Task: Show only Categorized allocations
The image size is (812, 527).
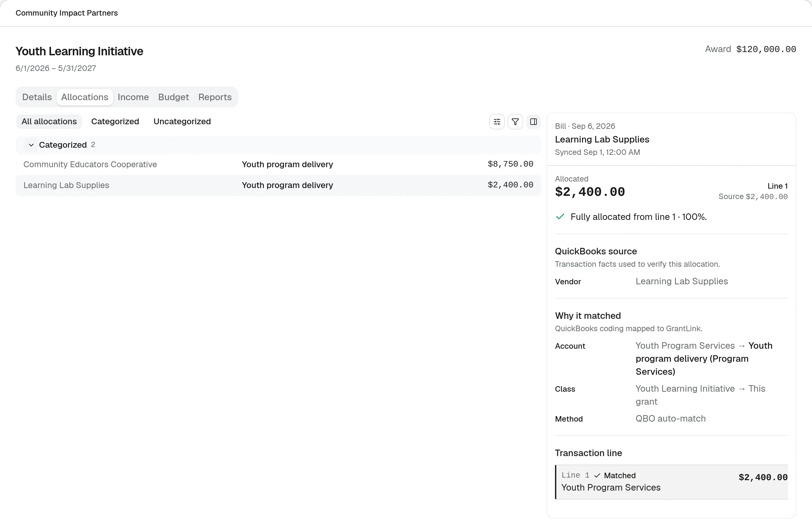Action: (x=115, y=122)
